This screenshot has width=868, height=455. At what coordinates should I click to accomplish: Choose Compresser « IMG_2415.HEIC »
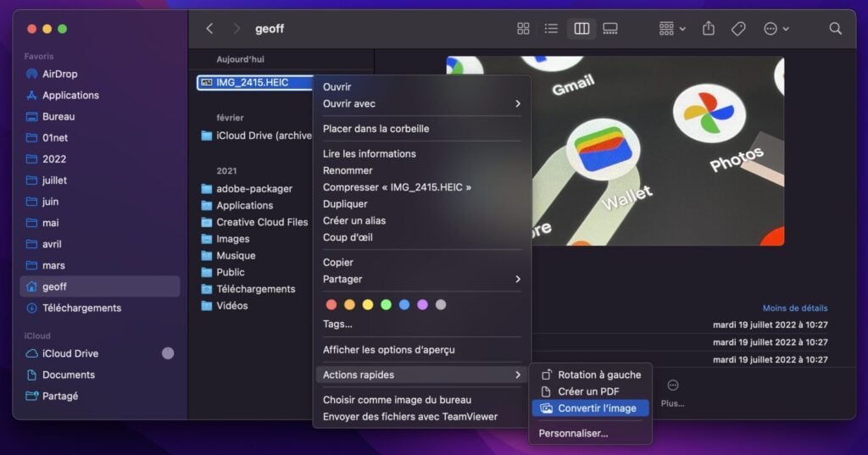coord(422,187)
